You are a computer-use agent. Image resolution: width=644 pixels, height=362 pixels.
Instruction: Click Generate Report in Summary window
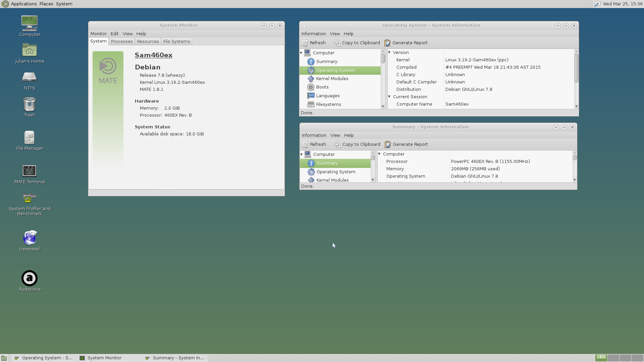(x=406, y=144)
